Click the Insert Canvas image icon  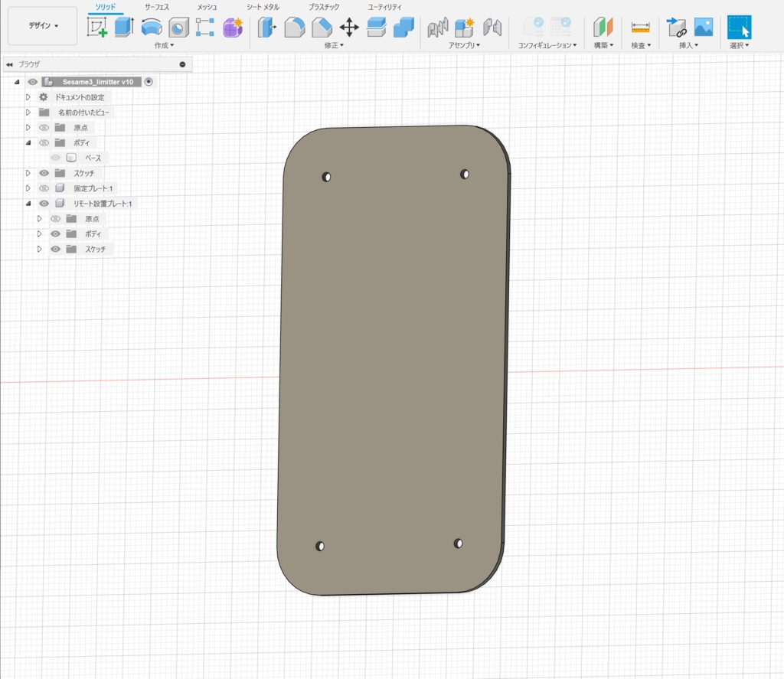point(704,28)
